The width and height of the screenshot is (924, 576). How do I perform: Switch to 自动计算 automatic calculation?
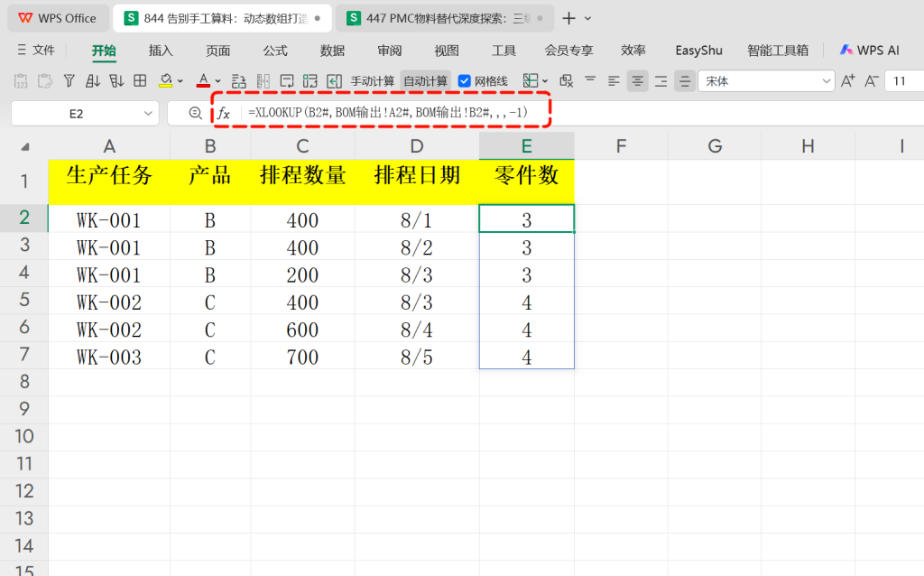[426, 81]
